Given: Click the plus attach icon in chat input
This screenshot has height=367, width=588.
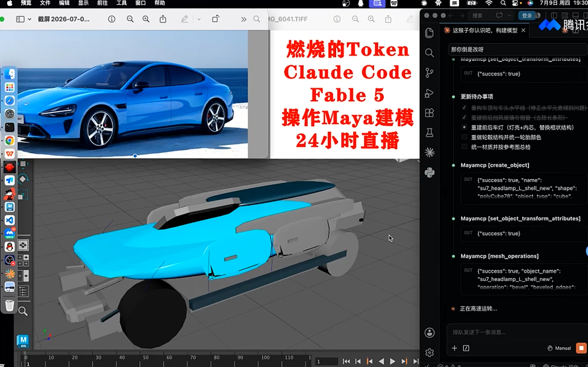Looking at the screenshot, I should click(454, 348).
